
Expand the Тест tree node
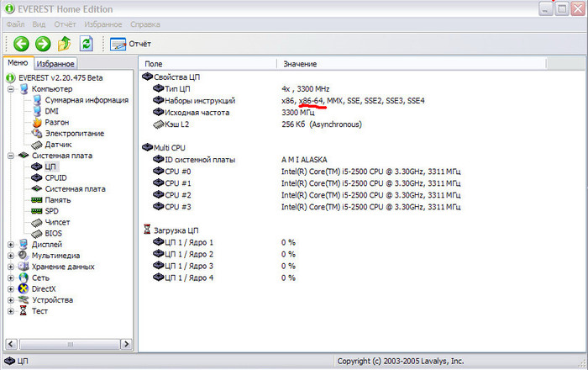click(11, 311)
